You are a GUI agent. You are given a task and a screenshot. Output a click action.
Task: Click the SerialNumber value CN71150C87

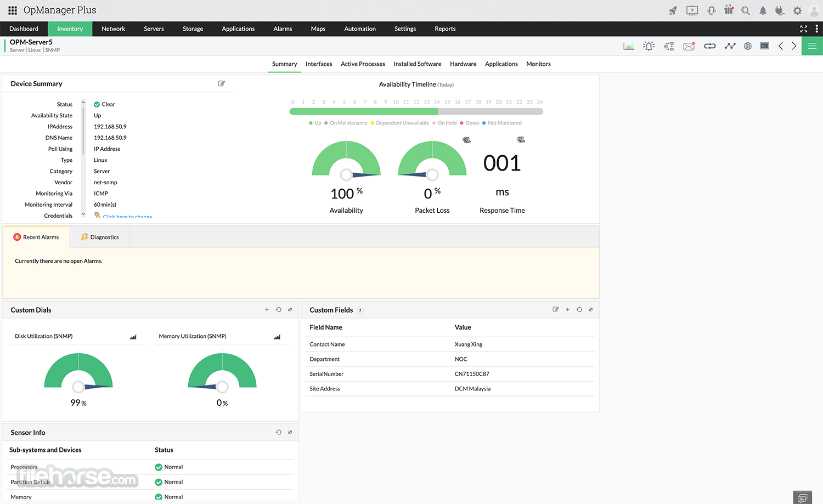pyautogui.click(x=472, y=374)
